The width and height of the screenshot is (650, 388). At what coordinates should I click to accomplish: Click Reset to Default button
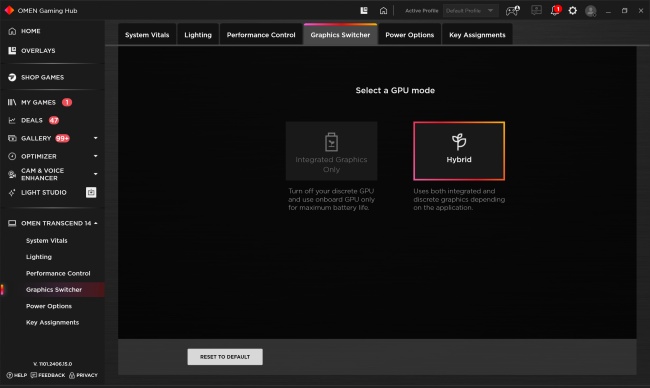tap(225, 357)
